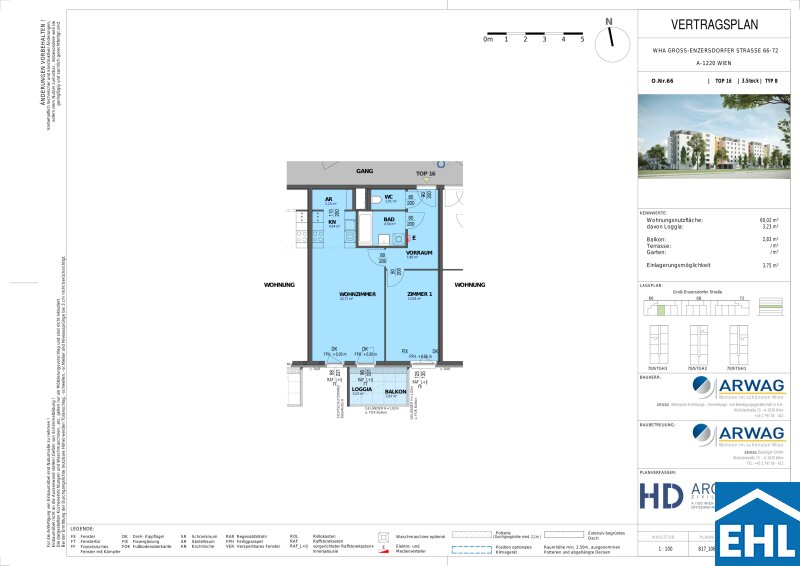Click the O.Nr.66 label
The image size is (800, 566).
pyautogui.click(x=662, y=81)
